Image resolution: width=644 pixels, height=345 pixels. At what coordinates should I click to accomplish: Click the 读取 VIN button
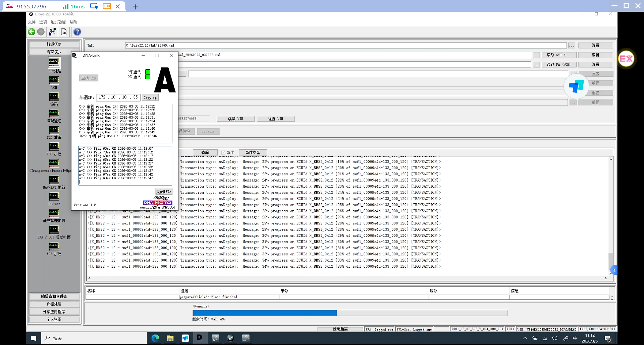(235, 119)
